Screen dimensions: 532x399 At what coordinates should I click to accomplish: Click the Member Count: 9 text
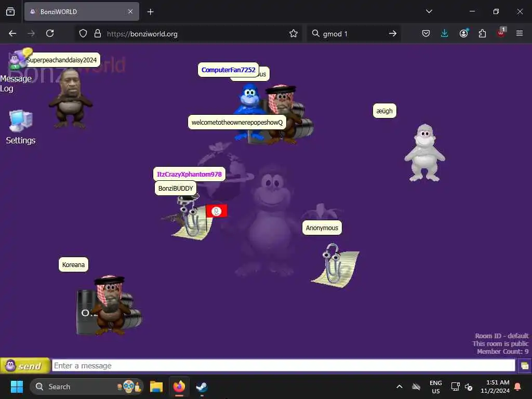tap(502, 352)
